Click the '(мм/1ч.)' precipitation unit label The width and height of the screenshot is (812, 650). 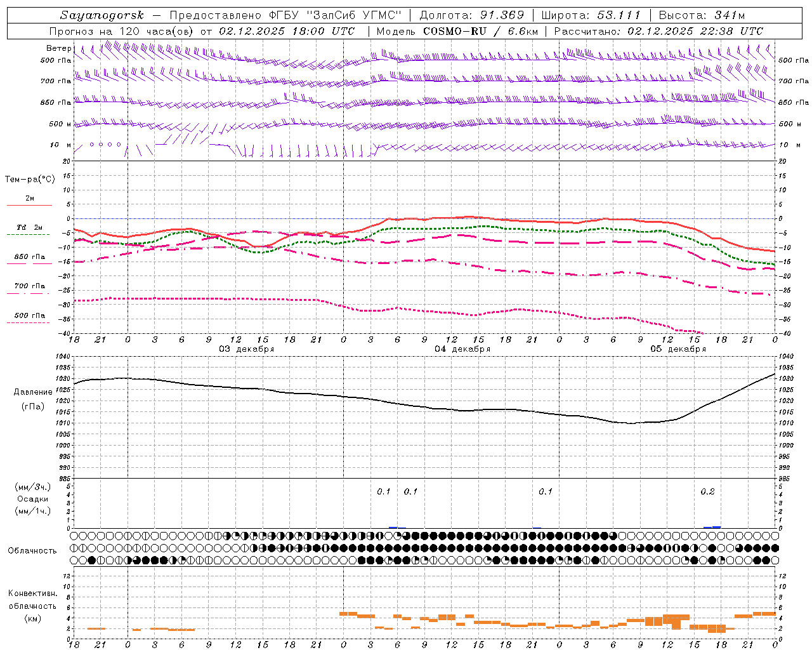pos(32,511)
